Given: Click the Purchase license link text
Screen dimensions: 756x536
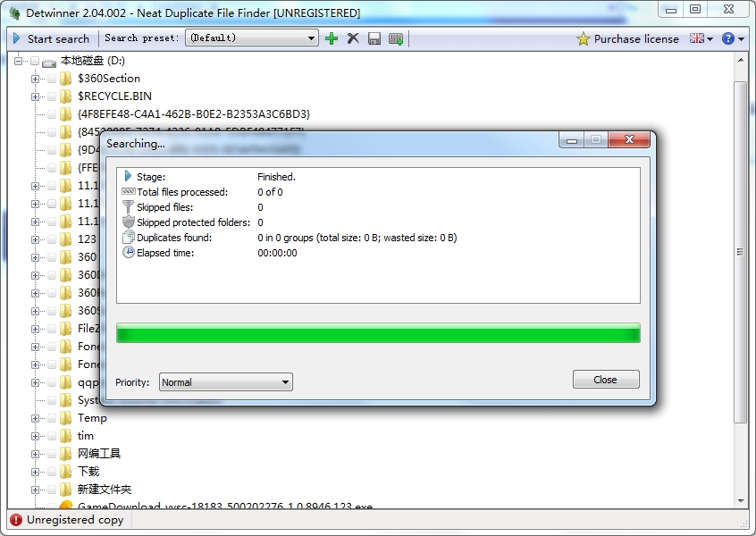Looking at the screenshot, I should pyautogui.click(x=636, y=38).
